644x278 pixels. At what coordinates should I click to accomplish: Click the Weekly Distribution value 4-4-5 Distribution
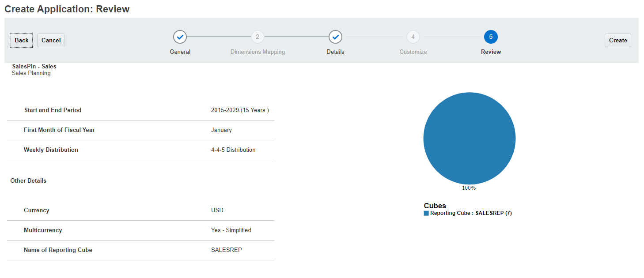233,150
